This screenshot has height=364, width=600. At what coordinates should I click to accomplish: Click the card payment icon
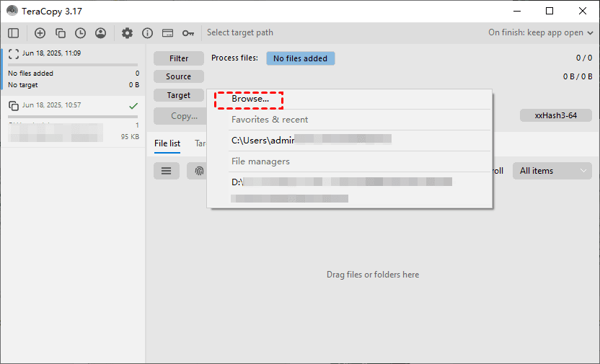(x=167, y=33)
